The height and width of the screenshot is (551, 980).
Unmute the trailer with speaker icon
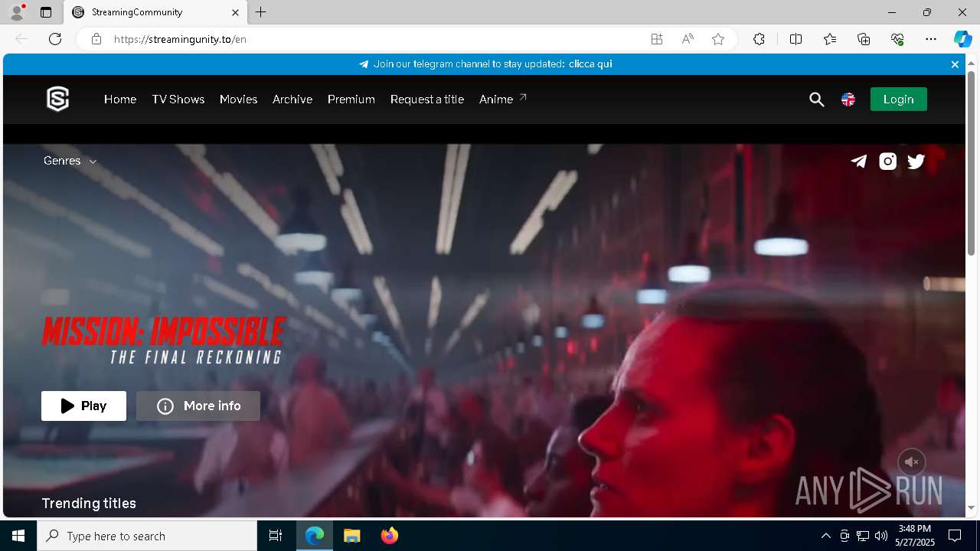(911, 462)
